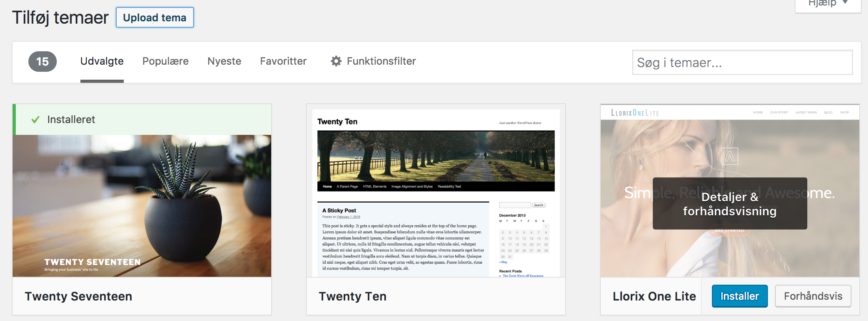Open the Funktionsfilter filter text
This screenshot has height=321, width=868.
tap(381, 61)
